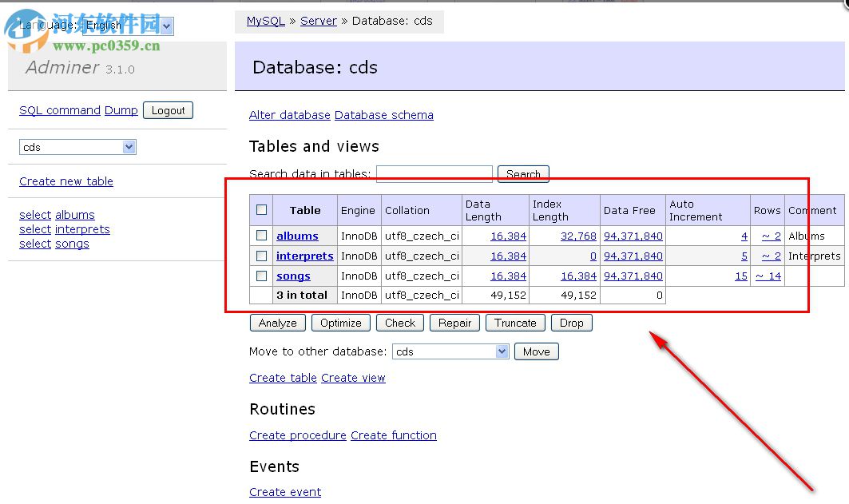Click the Engine column header
This screenshot has width=849, height=504.
pyautogui.click(x=358, y=210)
